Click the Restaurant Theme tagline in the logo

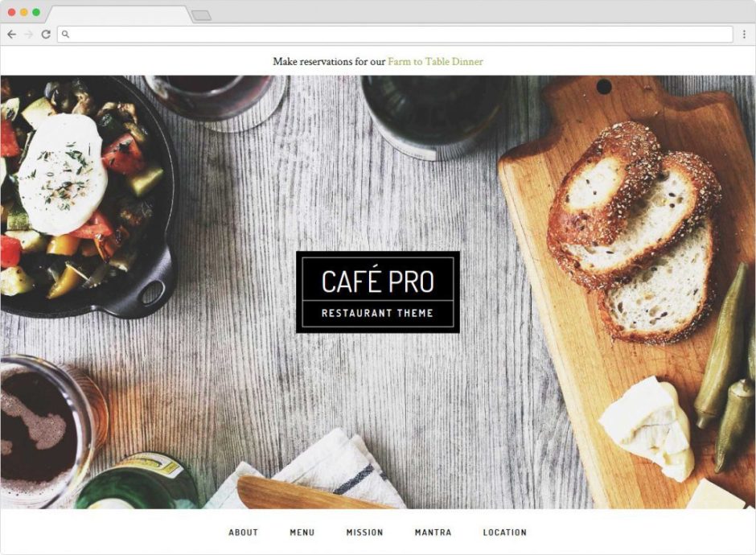(x=377, y=314)
